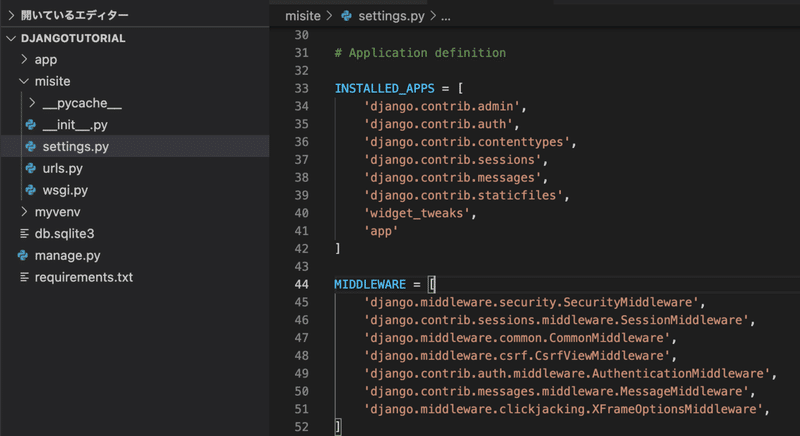The height and width of the screenshot is (436, 800).
Task: Click 'django.contrib.contenttypes' string
Action: [x=466, y=142]
